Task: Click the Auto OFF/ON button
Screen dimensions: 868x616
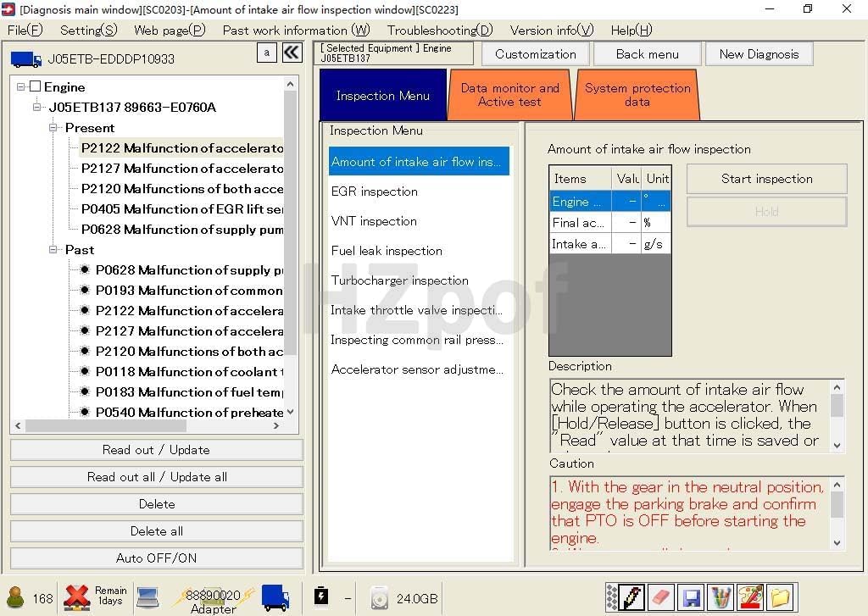Action: 156,558
